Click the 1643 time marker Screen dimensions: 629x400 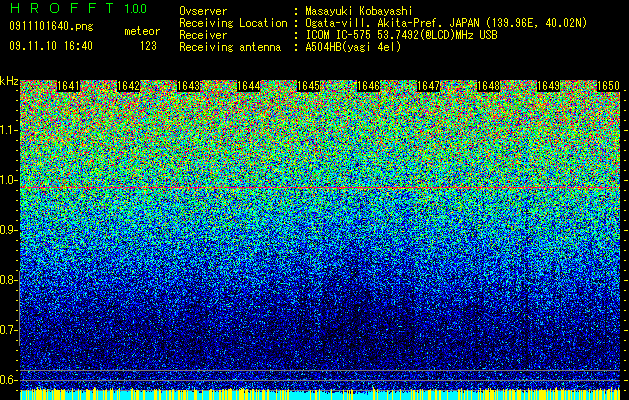pos(189,86)
